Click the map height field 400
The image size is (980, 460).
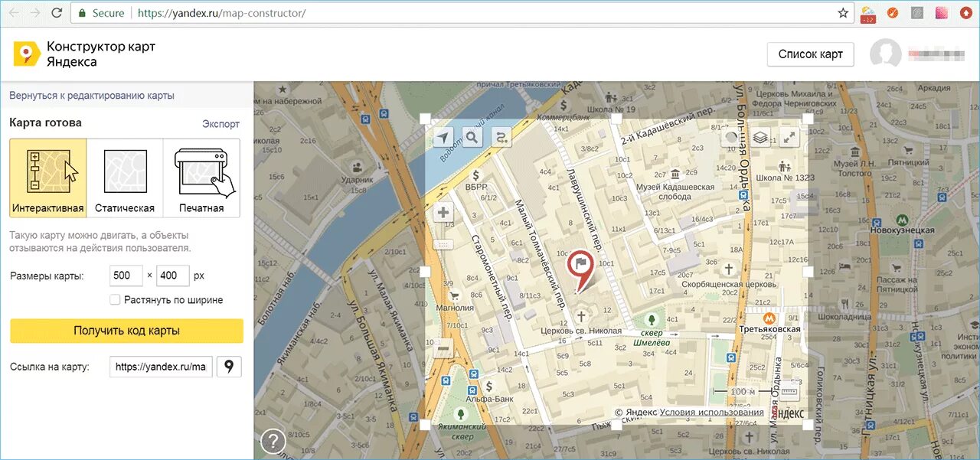pos(172,276)
